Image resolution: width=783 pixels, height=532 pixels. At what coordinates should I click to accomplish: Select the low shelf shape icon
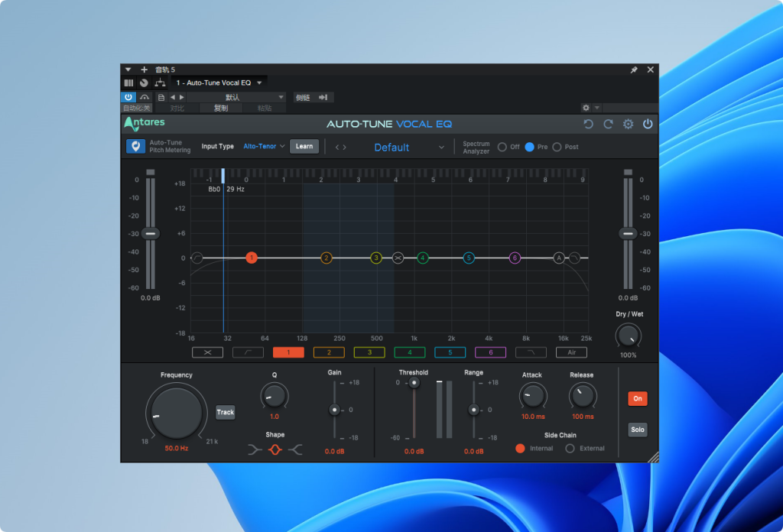coord(255,449)
